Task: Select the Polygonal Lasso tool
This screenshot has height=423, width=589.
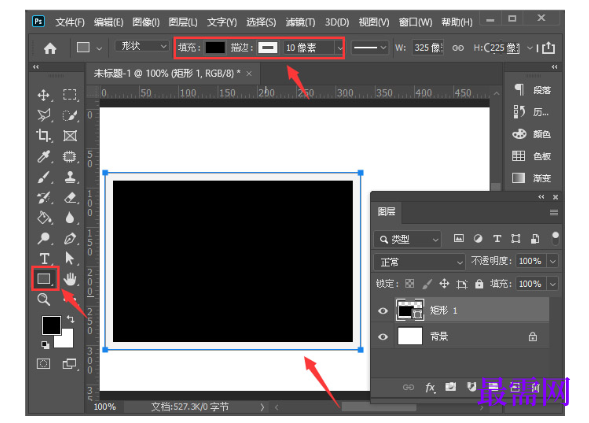Action: [44, 115]
